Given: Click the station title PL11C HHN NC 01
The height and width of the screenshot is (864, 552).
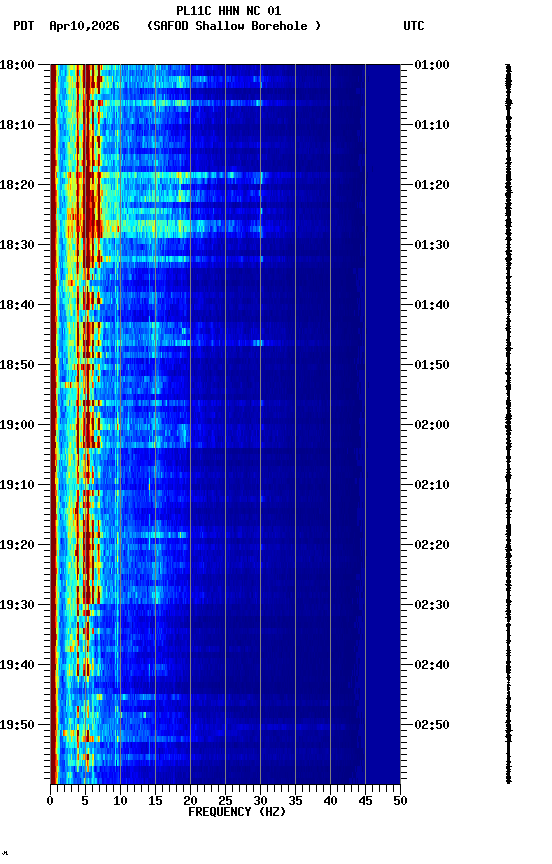Looking at the screenshot, I should click(229, 10).
